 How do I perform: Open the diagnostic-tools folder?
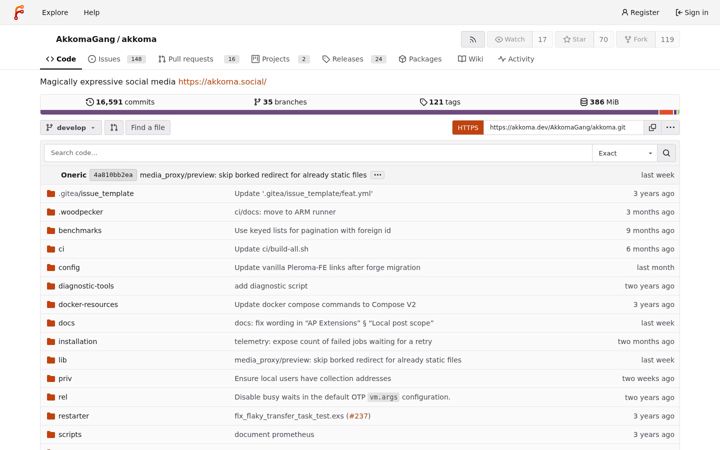86,286
